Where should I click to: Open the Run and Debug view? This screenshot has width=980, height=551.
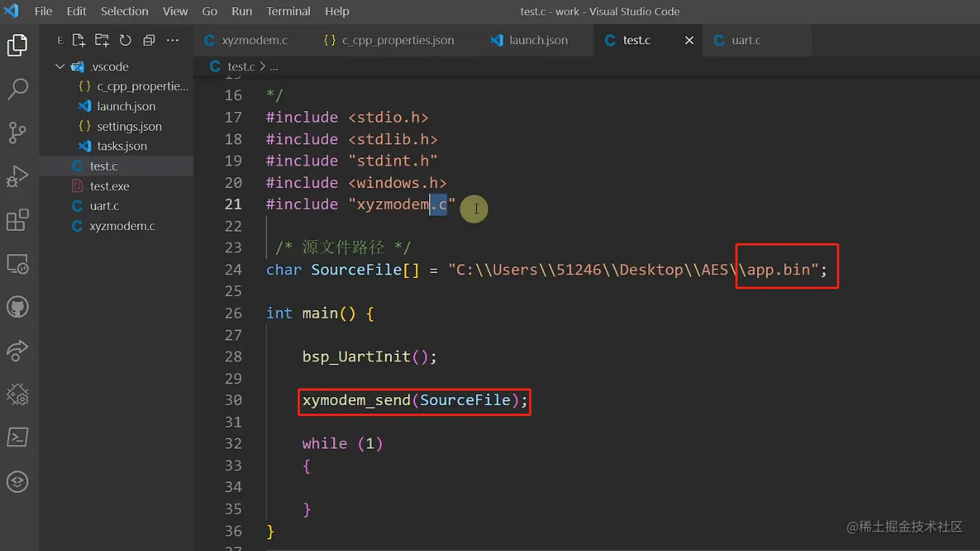17,176
